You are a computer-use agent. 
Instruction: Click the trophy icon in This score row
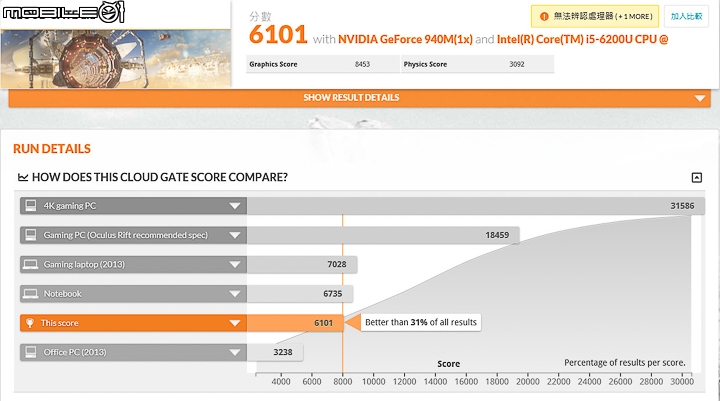[30, 323]
